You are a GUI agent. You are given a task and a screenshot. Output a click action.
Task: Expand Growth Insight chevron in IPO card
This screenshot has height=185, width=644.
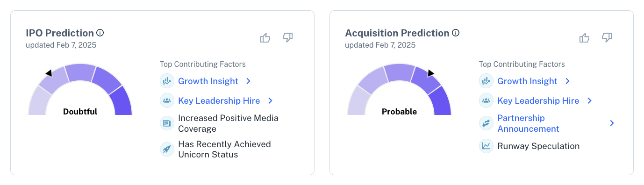(x=249, y=81)
